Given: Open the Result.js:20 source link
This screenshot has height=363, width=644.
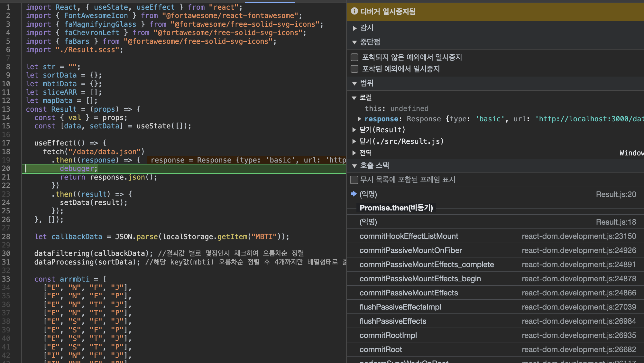Looking at the screenshot, I should (616, 194).
